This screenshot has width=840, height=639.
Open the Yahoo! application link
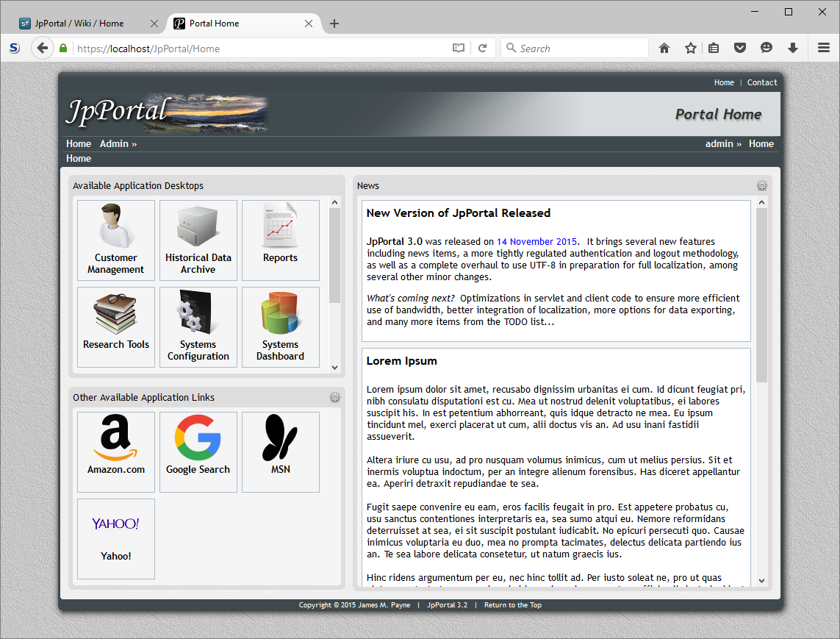115,538
